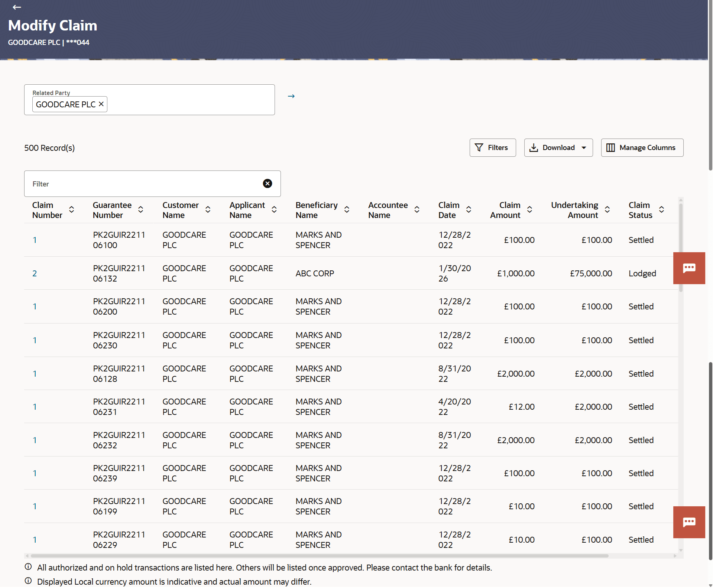The image size is (713, 588).
Task: Open the upper red chat widget
Action: click(x=689, y=268)
